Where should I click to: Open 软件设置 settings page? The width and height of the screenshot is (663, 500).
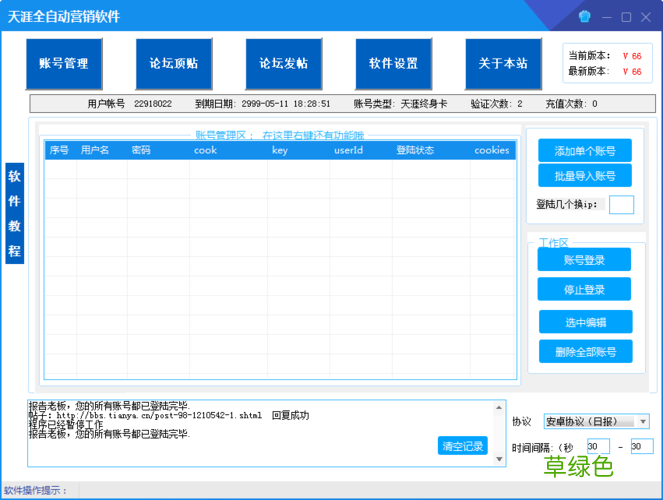393,64
